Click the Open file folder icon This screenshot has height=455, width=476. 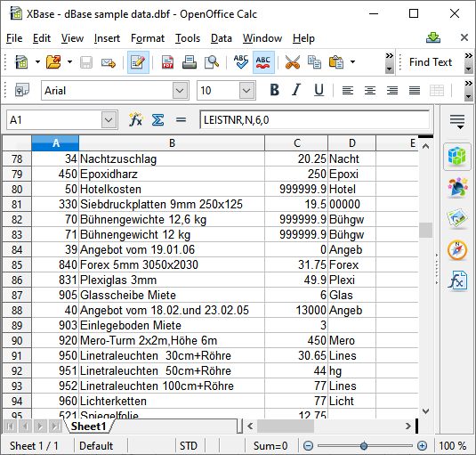click(53, 62)
